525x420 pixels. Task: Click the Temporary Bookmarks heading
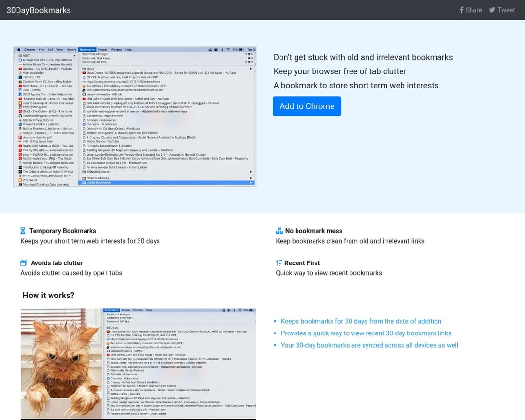pos(62,231)
